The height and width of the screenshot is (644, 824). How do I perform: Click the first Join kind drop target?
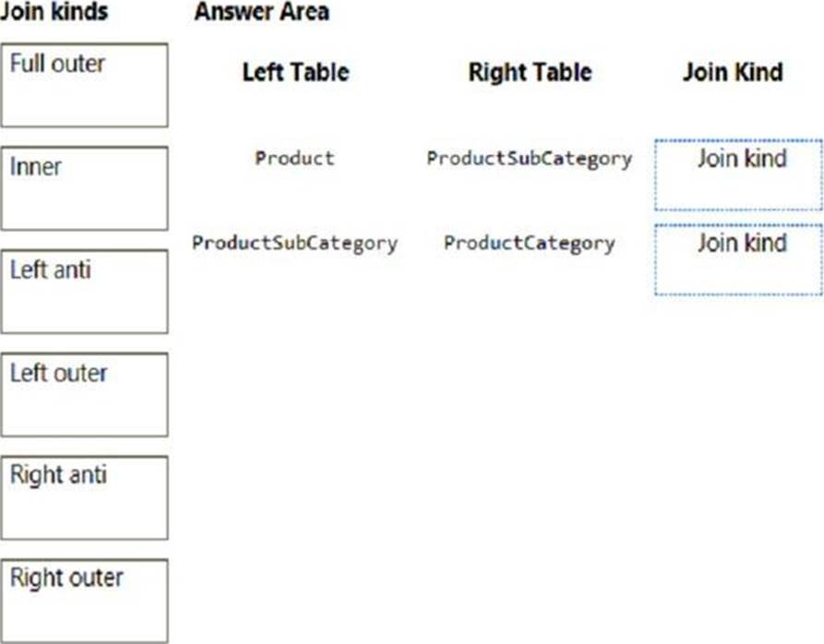coord(738,175)
